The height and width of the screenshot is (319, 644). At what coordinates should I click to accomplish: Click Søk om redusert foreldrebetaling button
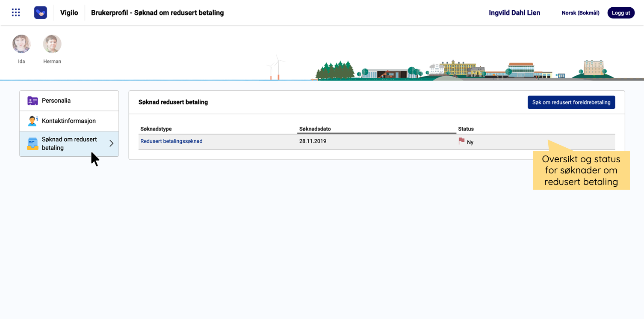click(571, 102)
